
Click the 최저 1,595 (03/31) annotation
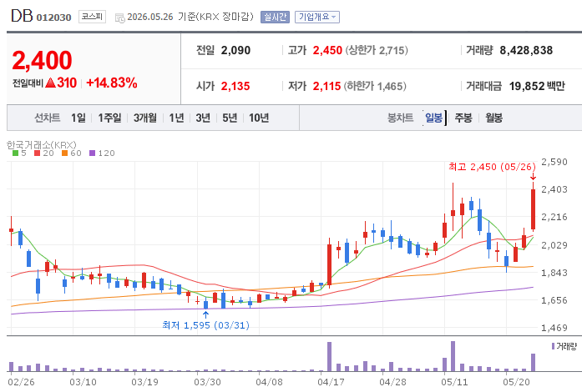(x=205, y=325)
